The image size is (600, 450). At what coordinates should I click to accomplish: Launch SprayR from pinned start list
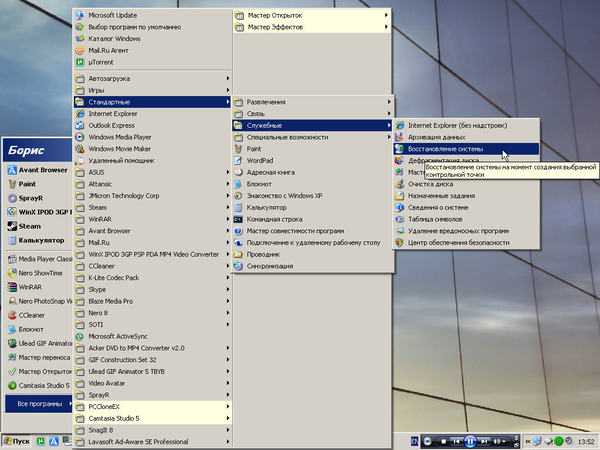click(x=38, y=198)
